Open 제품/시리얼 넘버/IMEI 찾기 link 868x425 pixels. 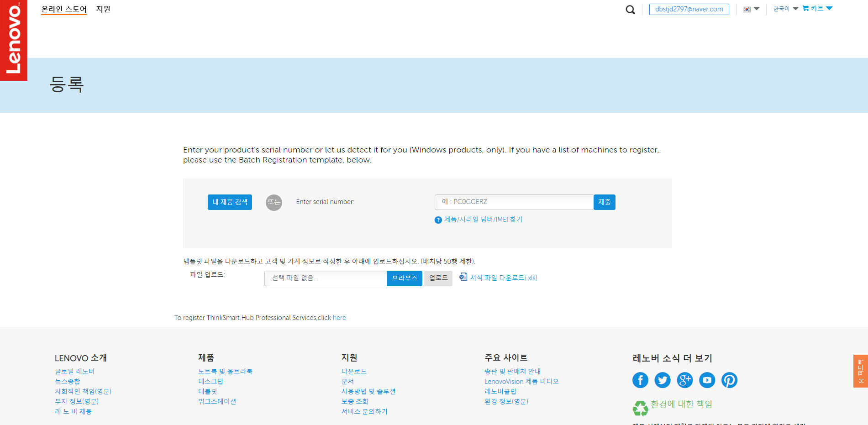pyautogui.click(x=483, y=220)
